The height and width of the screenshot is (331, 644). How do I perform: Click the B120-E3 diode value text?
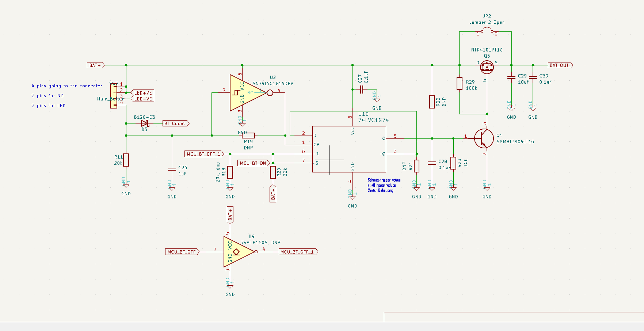click(x=144, y=117)
